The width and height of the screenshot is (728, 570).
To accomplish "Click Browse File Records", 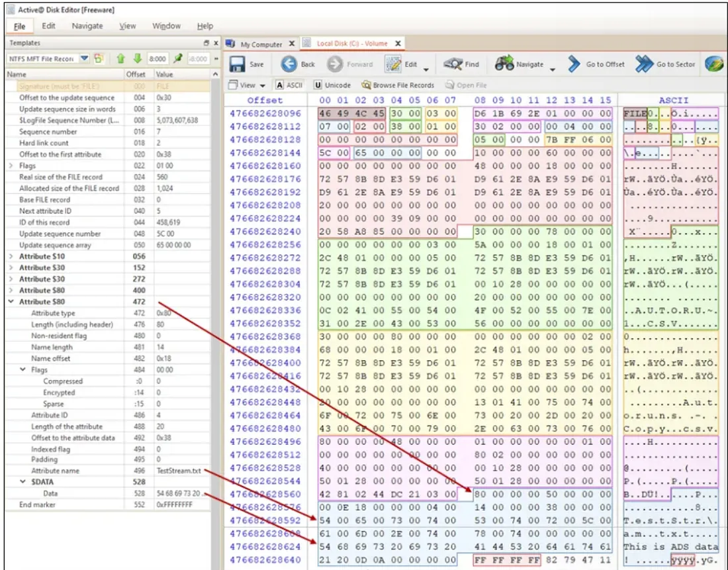I will [398, 85].
